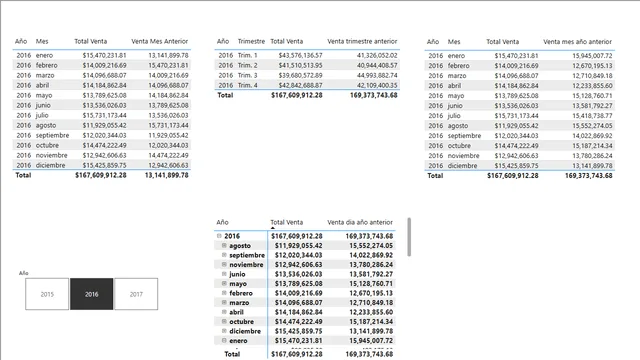
Task: Sort by Venta dia año anterior header
Action: pyautogui.click(x=360, y=222)
